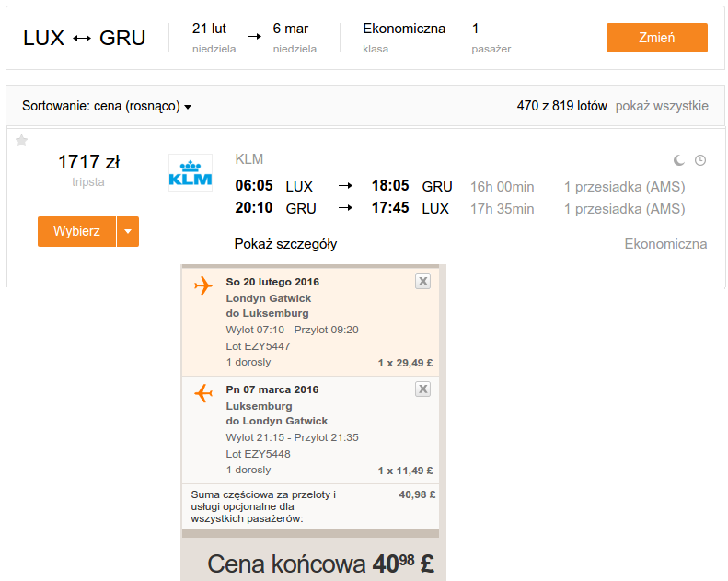This screenshot has width=728, height=581.
Task: Click Wylot 21:15 - Przylot 21:35 times
Action: click(x=292, y=437)
